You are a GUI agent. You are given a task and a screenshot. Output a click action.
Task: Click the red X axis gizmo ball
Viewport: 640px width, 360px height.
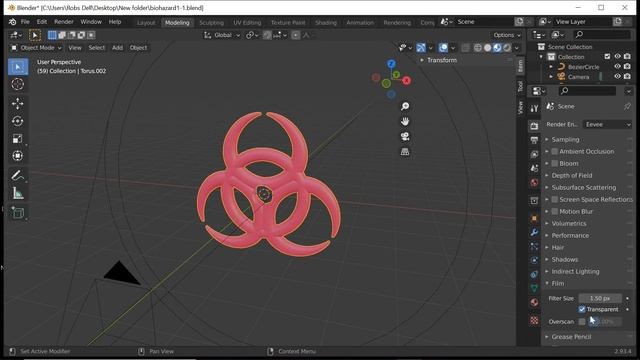click(x=407, y=81)
